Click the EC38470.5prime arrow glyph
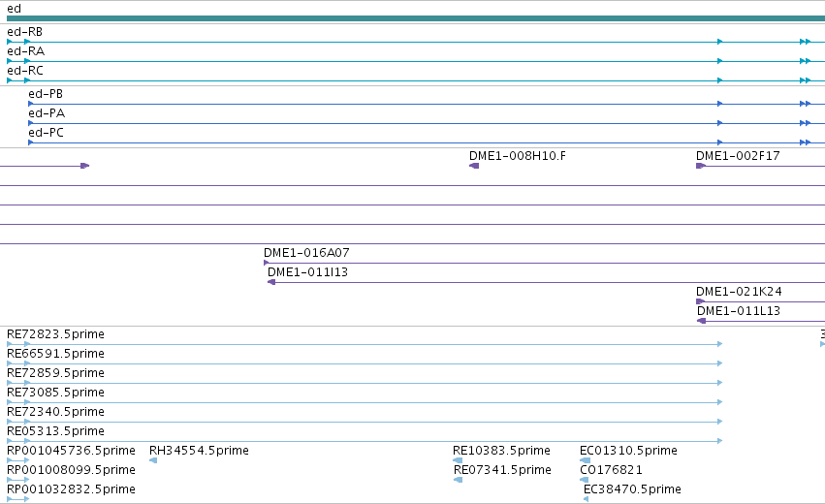Viewport: 825px width, 504px height. (587, 499)
